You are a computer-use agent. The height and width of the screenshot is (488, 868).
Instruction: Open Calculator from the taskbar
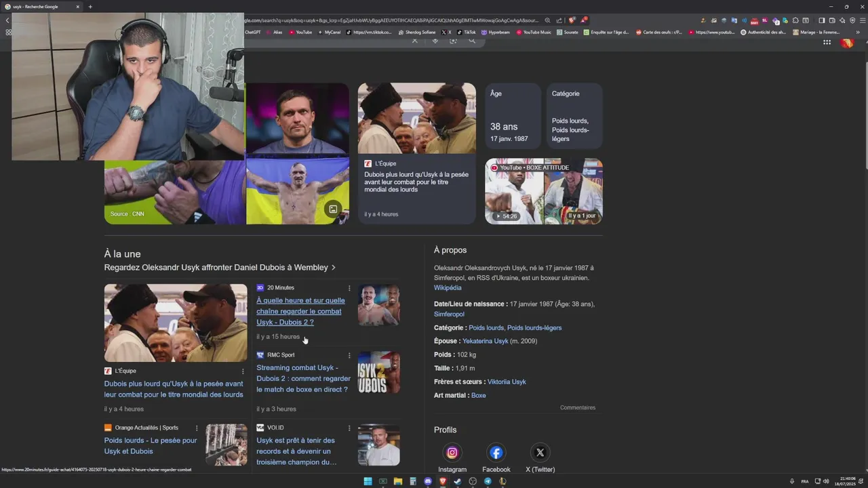[x=412, y=481]
